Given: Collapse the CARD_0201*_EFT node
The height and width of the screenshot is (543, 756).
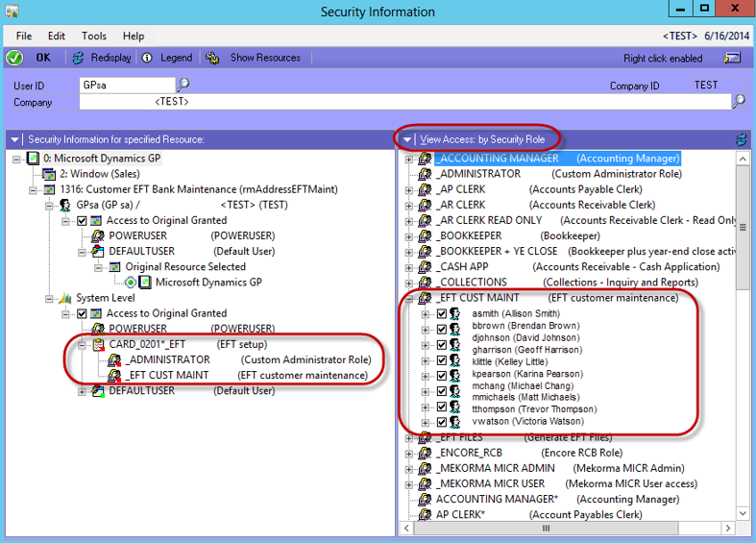Looking at the screenshot, I should [x=82, y=345].
